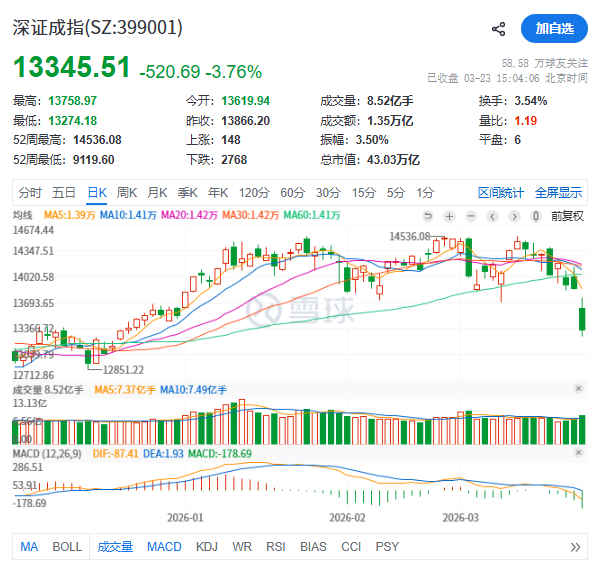
Task: Click the 2026-03 date axis label
Action: click(460, 518)
